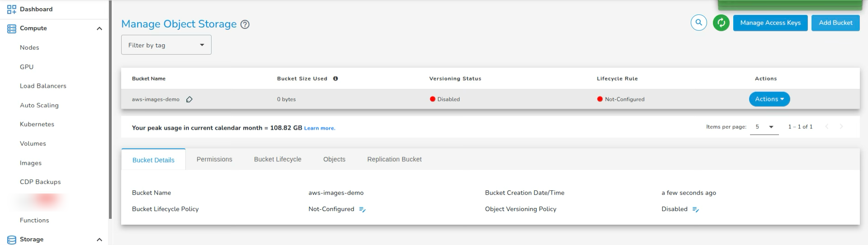Image resolution: width=868 pixels, height=245 pixels.
Task: Click the search magnifier icon
Action: point(699,22)
